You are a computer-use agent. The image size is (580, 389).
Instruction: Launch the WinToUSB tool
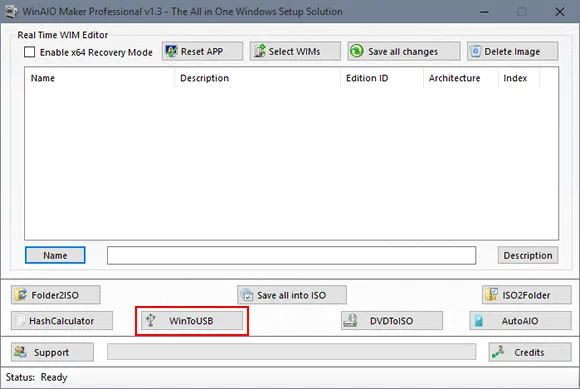(192, 321)
